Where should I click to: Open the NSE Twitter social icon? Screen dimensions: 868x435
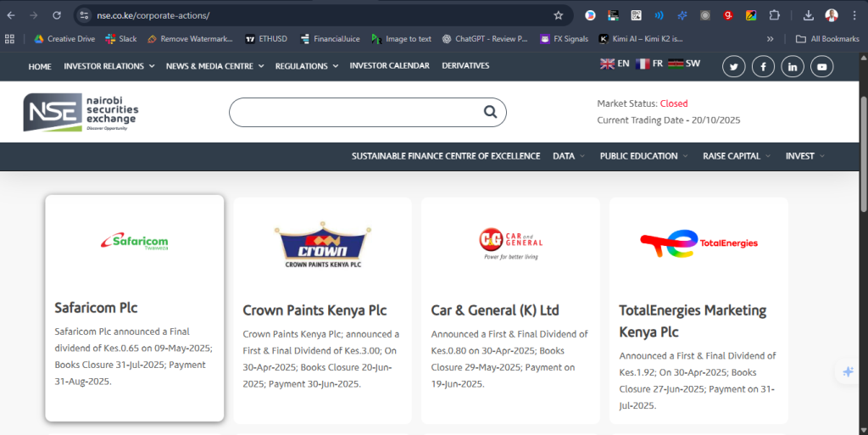[x=734, y=66]
